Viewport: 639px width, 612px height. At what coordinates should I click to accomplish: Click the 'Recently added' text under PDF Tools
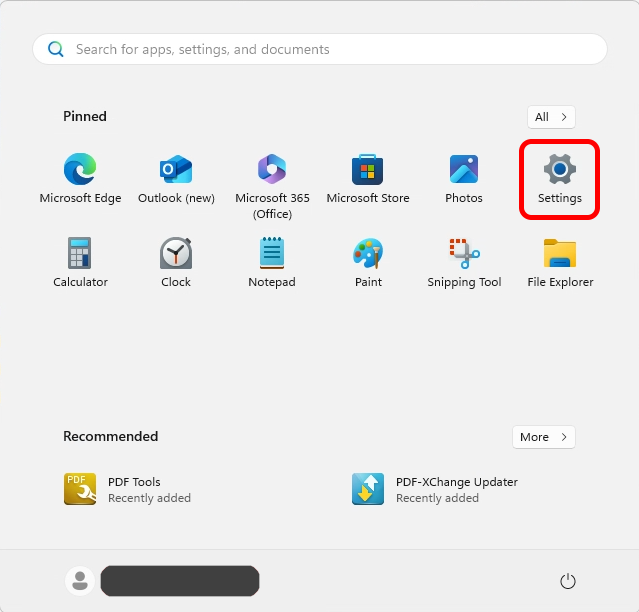point(149,498)
